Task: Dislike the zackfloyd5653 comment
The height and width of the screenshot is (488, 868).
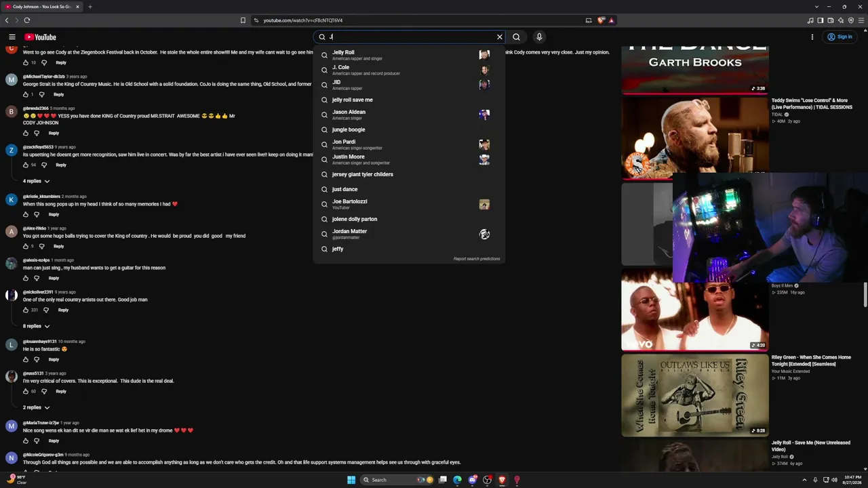Action: click(x=44, y=165)
